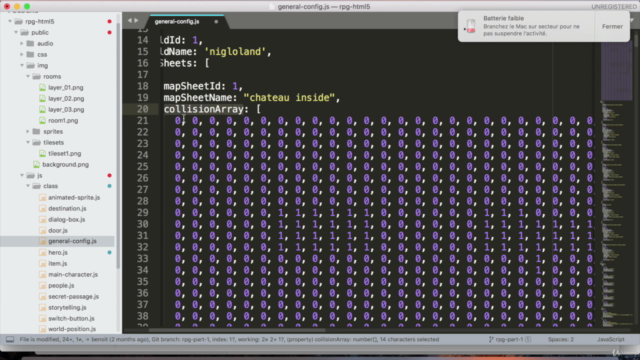Screen dimensions: 640x360
Task: Click the horizontal editor scrollbar
Action: [x=237, y=330]
